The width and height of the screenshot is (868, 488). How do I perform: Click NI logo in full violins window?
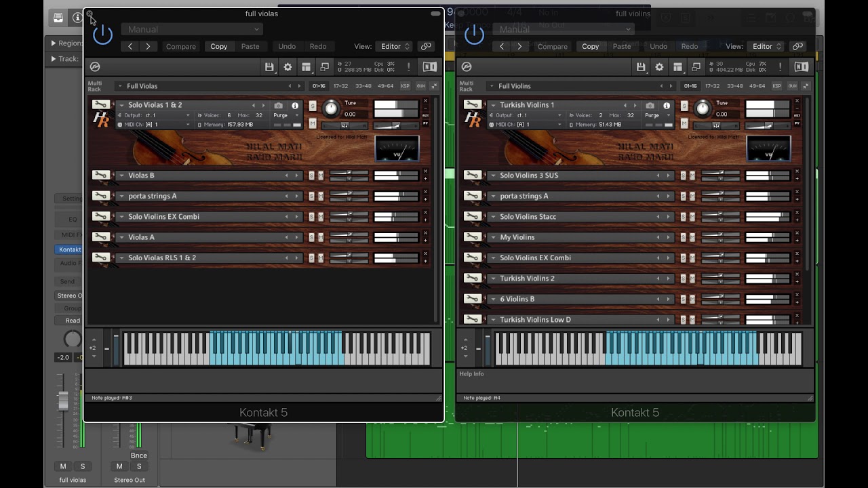tap(801, 67)
